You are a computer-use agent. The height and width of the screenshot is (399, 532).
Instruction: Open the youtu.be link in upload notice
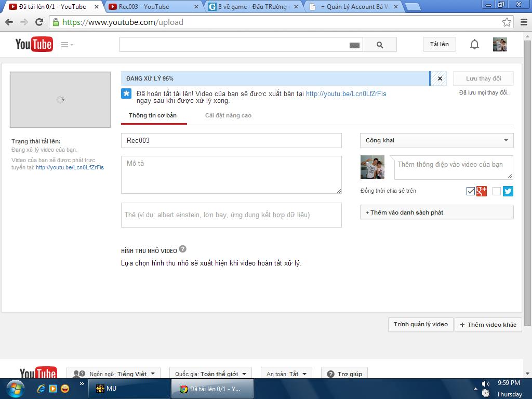(x=346, y=94)
